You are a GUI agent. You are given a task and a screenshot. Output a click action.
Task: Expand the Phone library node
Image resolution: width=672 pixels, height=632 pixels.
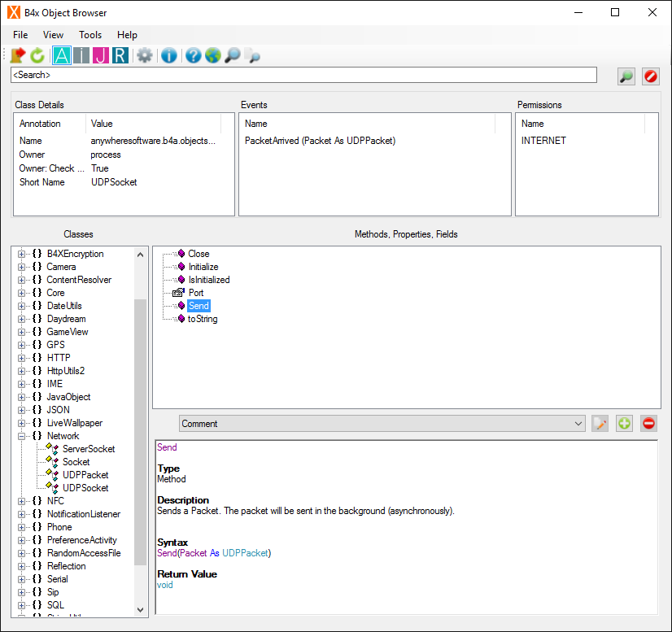pos(21,527)
